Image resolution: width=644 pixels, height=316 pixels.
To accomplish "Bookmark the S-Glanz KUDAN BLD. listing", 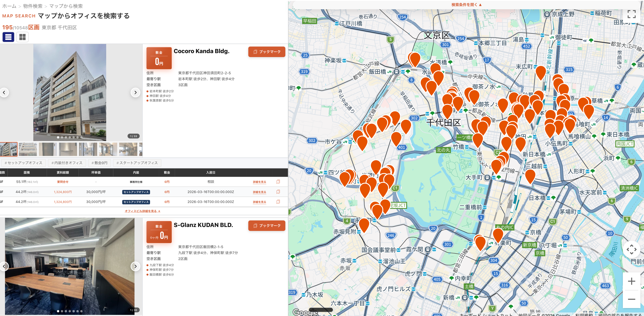I will click(x=266, y=225).
